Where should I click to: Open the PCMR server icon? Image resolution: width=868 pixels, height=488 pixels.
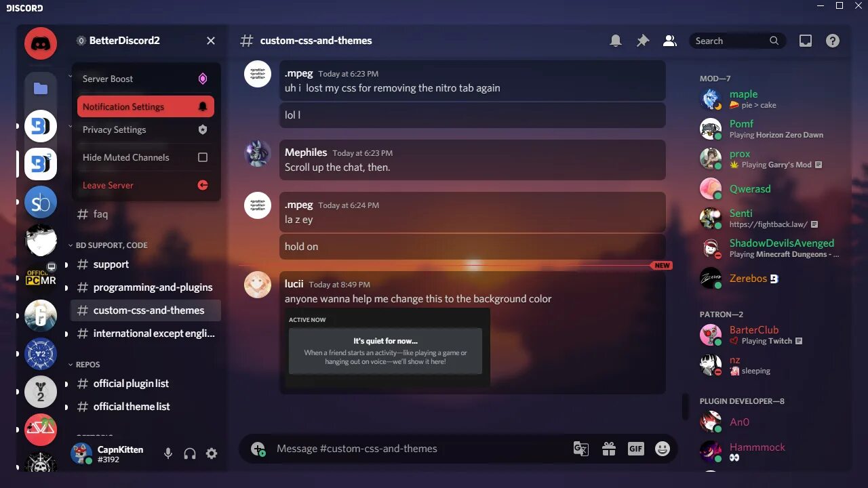pyautogui.click(x=41, y=278)
